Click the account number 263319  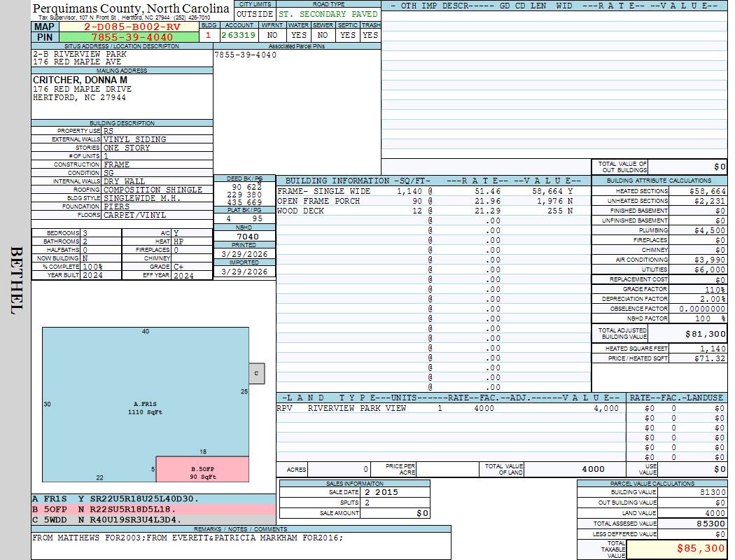pyautogui.click(x=239, y=35)
